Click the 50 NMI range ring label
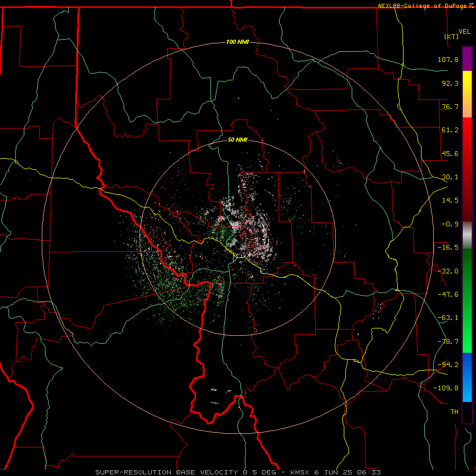This screenshot has width=476, height=476. click(x=237, y=140)
